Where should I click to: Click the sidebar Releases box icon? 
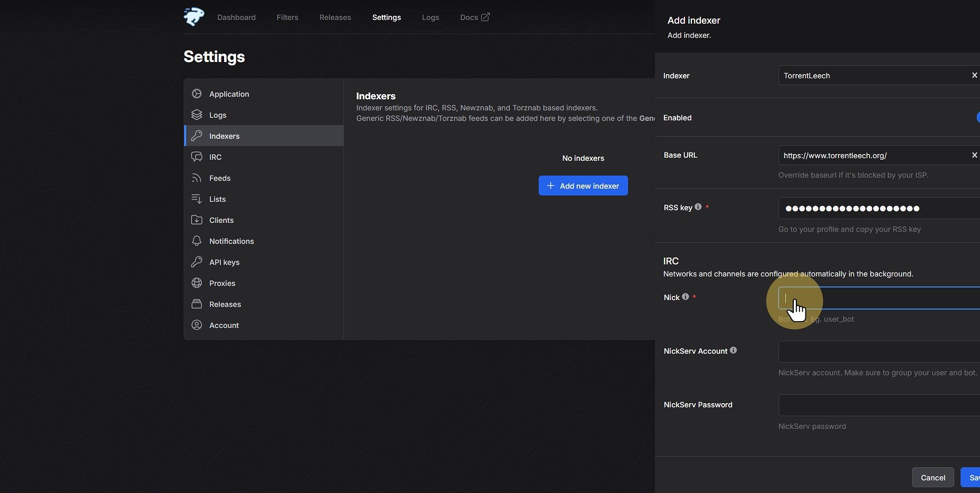(x=197, y=304)
